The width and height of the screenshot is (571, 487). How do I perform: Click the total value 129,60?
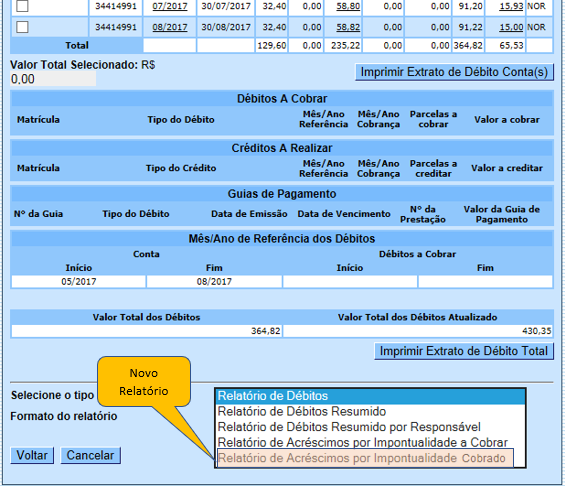(x=272, y=46)
